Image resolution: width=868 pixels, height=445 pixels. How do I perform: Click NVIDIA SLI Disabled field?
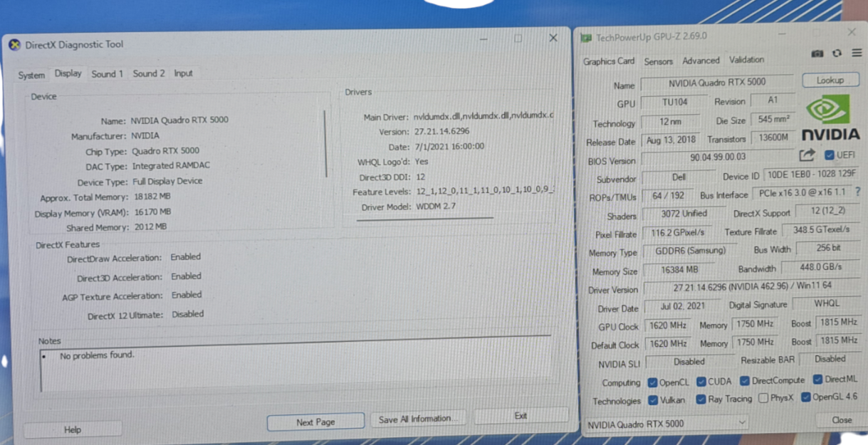(x=689, y=362)
